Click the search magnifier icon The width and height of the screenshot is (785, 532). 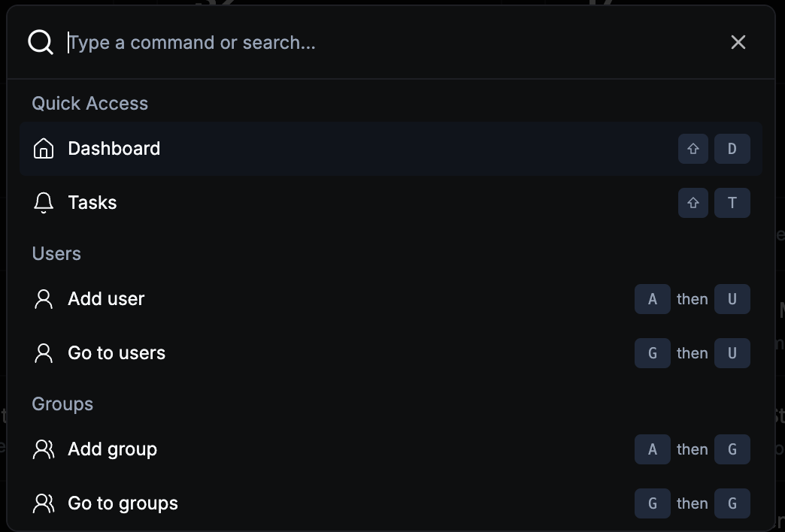(x=41, y=42)
